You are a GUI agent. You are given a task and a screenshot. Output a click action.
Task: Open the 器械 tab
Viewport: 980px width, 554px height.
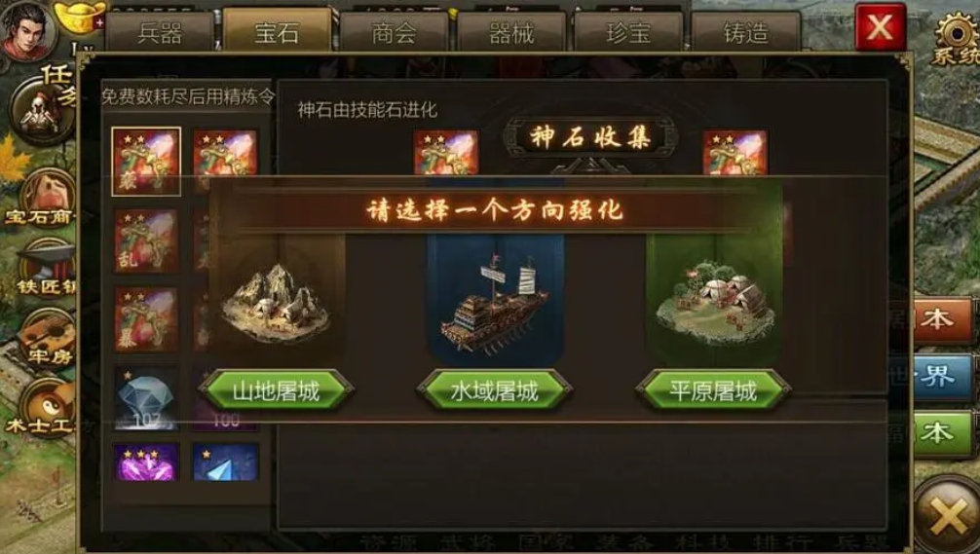point(511,32)
